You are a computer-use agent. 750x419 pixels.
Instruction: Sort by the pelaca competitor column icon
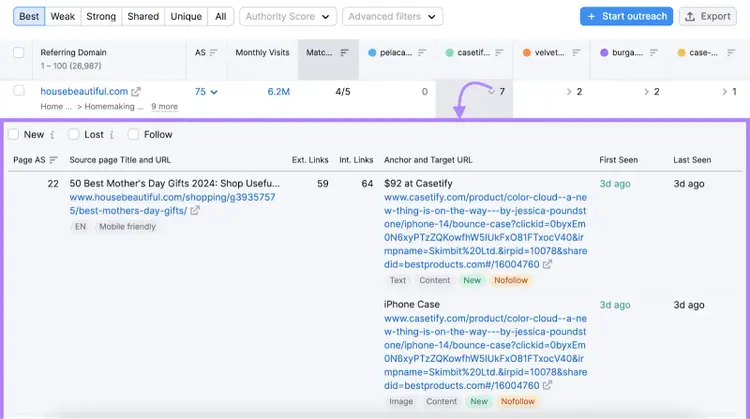tap(421, 53)
